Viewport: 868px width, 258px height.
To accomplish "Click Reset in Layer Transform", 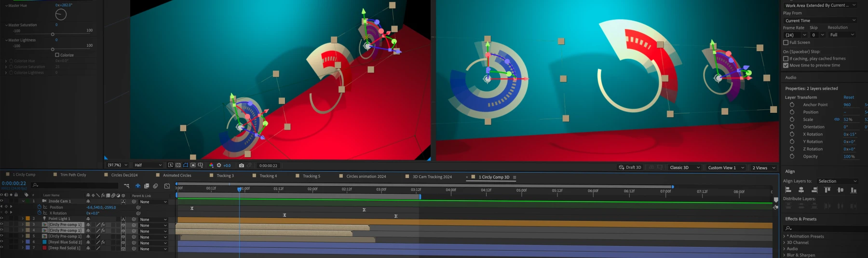I will coord(849,97).
